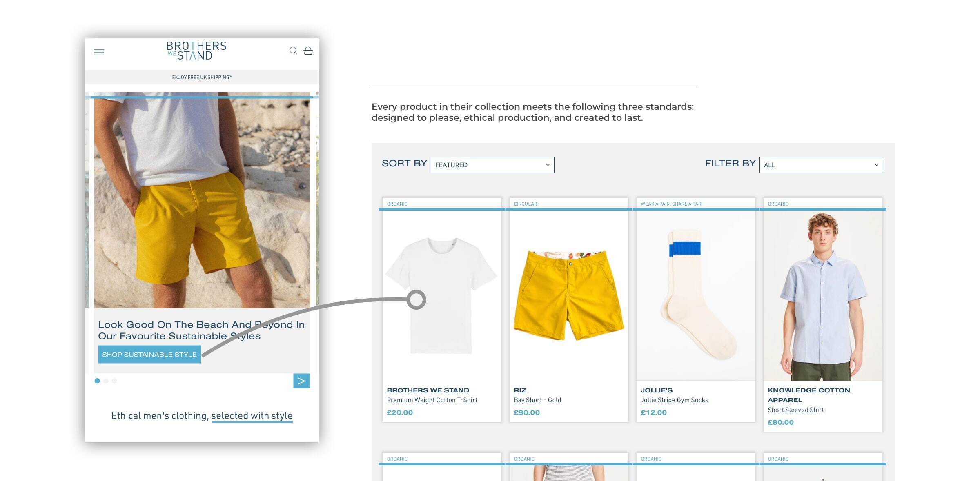Click the Brothers We Stand logo
Screen dimensions: 980x481
(196, 51)
